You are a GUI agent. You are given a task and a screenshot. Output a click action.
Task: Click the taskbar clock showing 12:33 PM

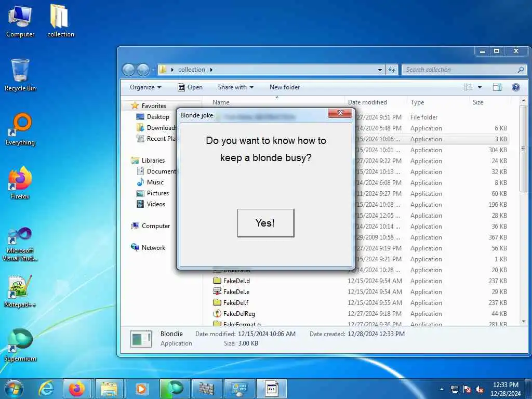[x=506, y=389]
